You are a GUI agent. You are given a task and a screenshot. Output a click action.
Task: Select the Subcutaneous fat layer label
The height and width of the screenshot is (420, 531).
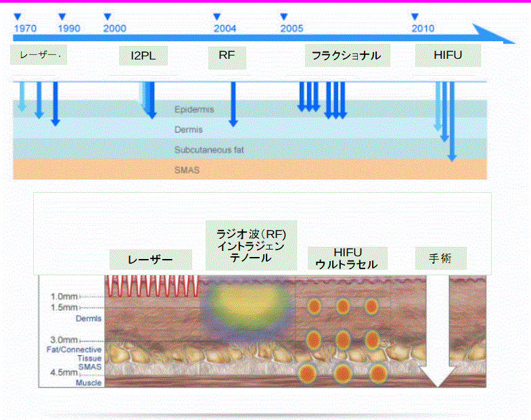[x=209, y=149]
